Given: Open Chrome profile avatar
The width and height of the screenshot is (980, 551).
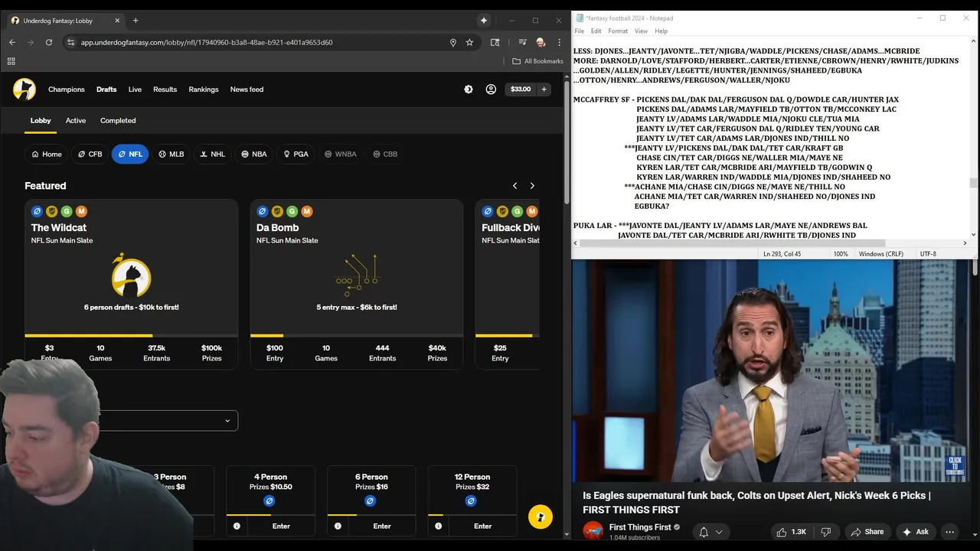Looking at the screenshot, I should tap(541, 42).
